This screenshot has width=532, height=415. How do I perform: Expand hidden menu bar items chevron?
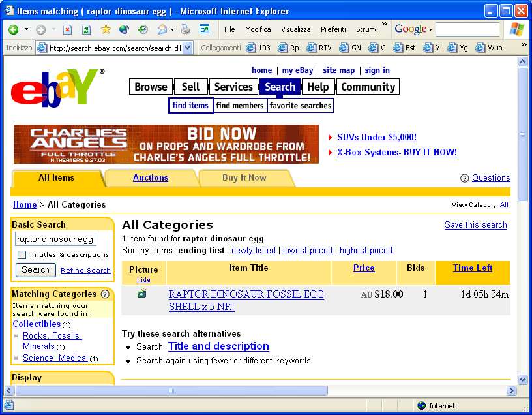click(x=385, y=23)
